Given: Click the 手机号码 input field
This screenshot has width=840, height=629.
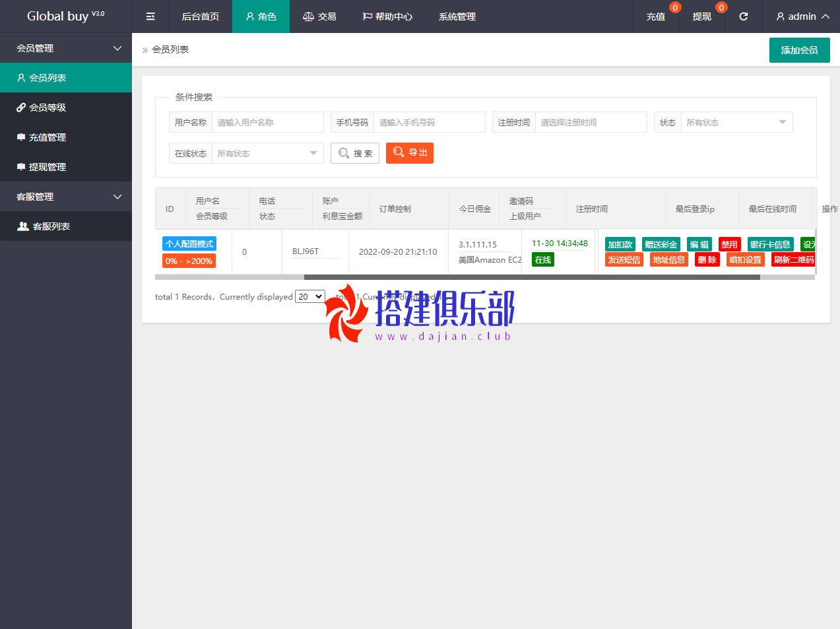Looking at the screenshot, I should click(430, 122).
